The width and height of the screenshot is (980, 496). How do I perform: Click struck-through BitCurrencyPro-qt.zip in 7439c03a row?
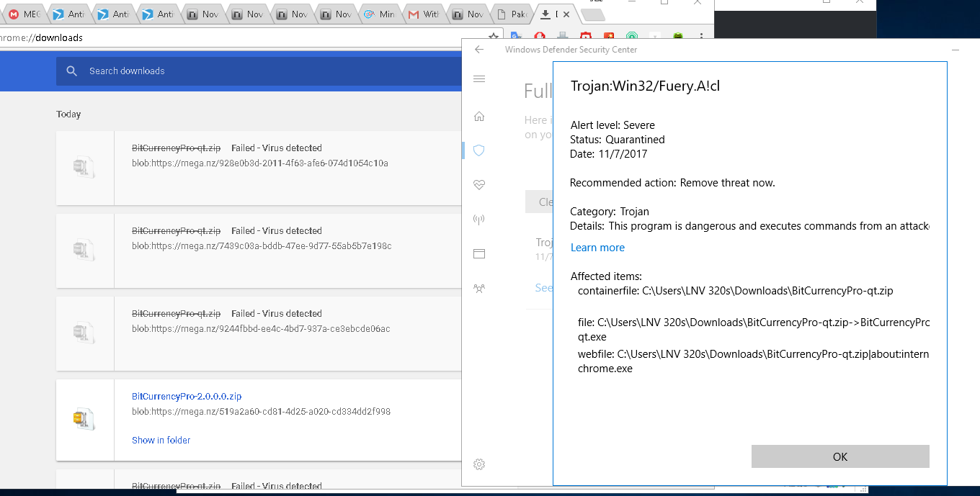(176, 231)
